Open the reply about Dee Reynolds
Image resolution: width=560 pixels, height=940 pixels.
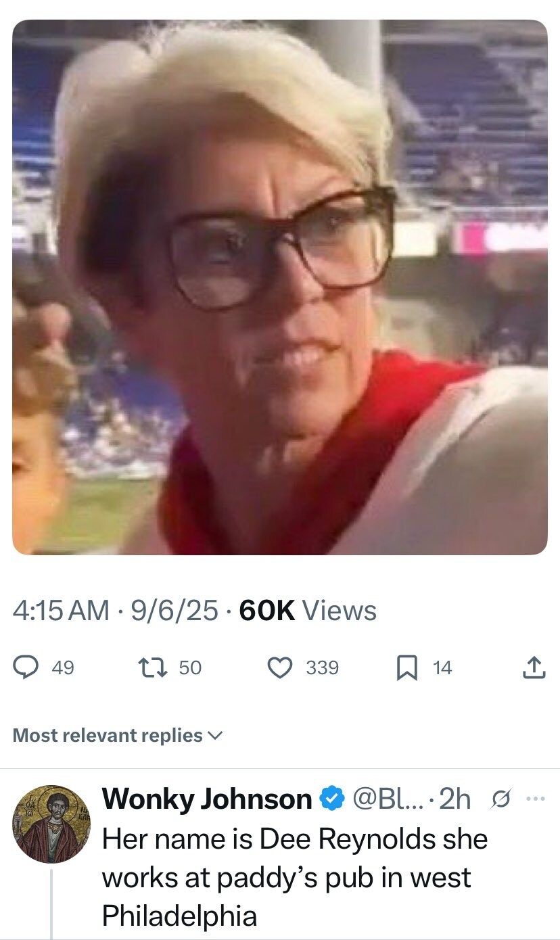click(x=294, y=878)
